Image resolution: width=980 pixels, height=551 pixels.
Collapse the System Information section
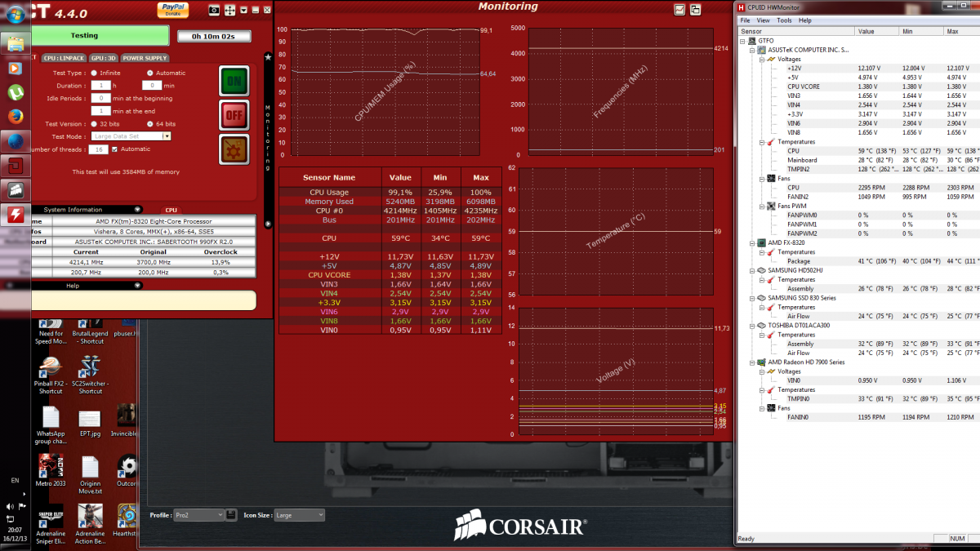pyautogui.click(x=137, y=210)
